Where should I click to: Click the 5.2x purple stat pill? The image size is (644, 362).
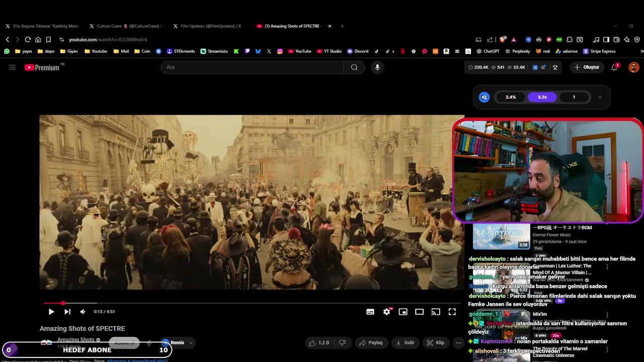coord(542,97)
